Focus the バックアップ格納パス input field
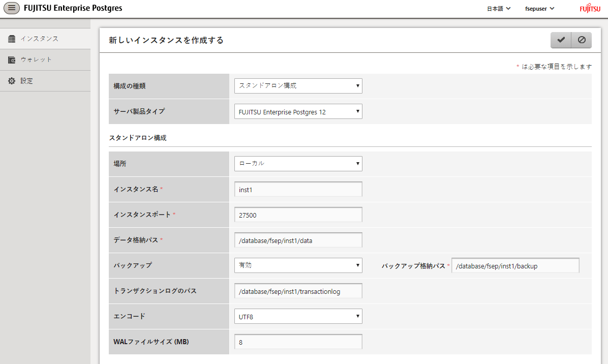The image size is (608, 364). click(x=515, y=266)
